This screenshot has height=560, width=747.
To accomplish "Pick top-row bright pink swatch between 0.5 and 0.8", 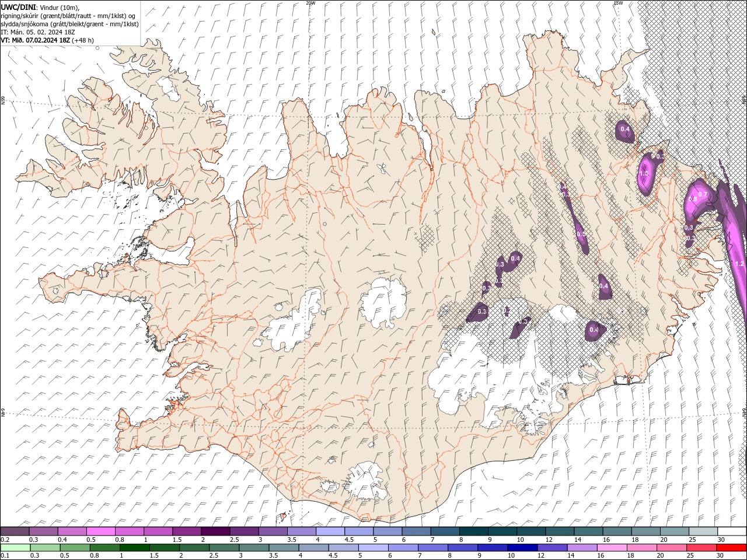I will (100, 531).
